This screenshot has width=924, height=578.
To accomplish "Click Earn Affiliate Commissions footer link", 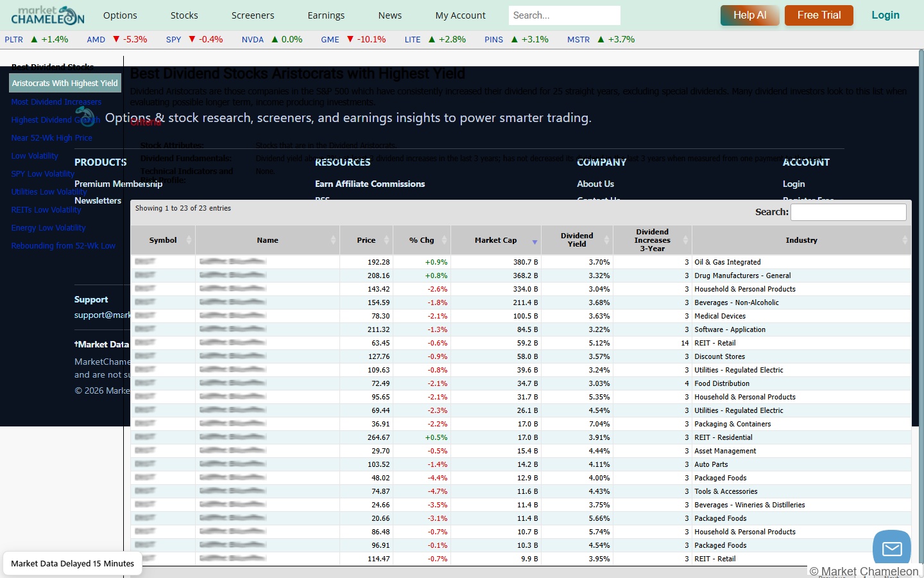I will tap(370, 184).
